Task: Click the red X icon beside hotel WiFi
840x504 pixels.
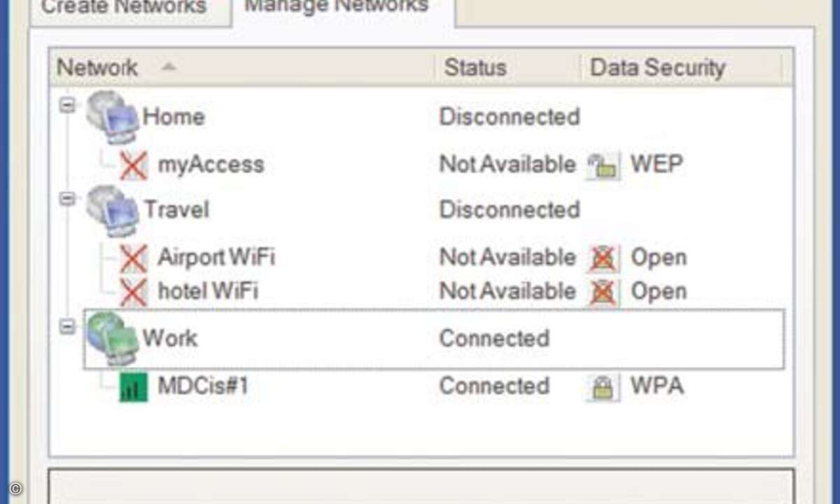Action: click(x=133, y=292)
